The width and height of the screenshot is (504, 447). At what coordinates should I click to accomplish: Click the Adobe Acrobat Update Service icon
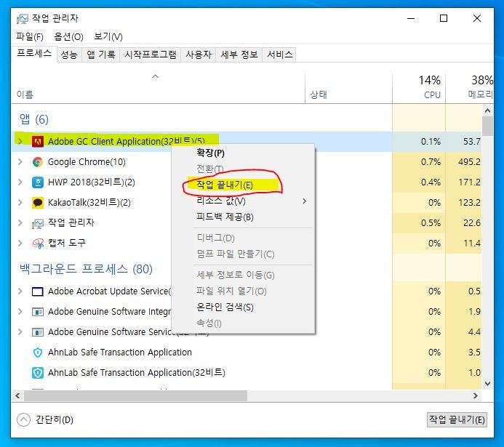point(38,291)
